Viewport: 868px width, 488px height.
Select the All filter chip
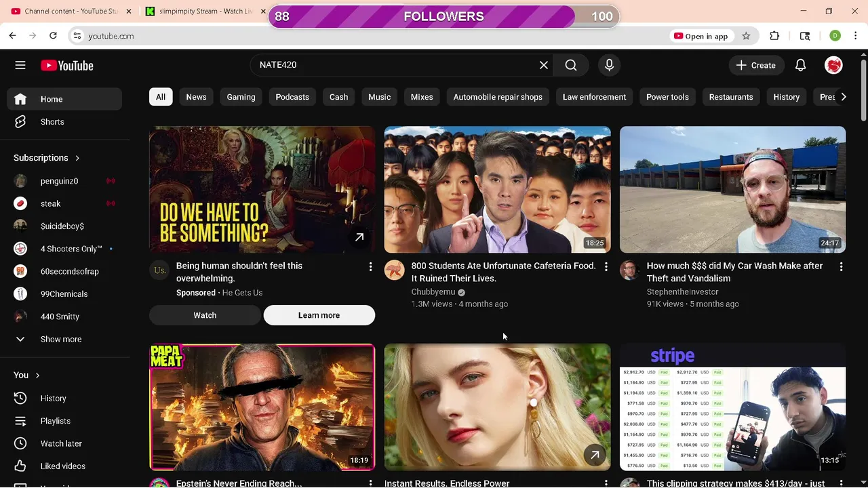[161, 97]
